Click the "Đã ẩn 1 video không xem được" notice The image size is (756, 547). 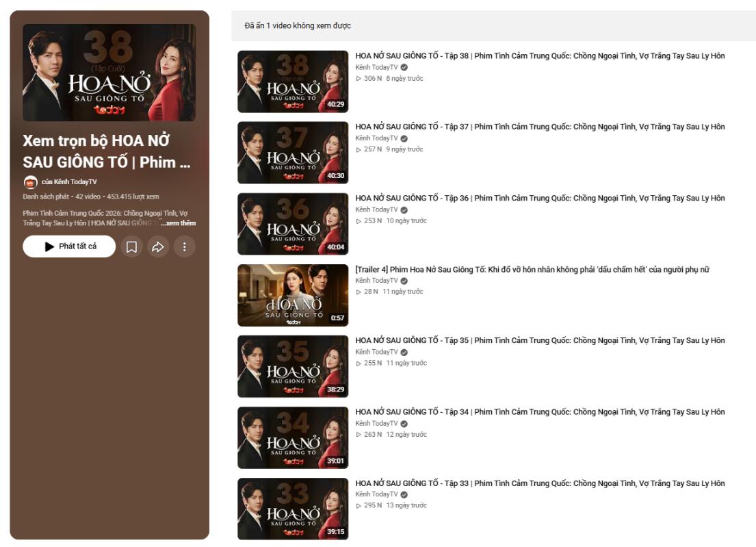pyautogui.click(x=298, y=25)
